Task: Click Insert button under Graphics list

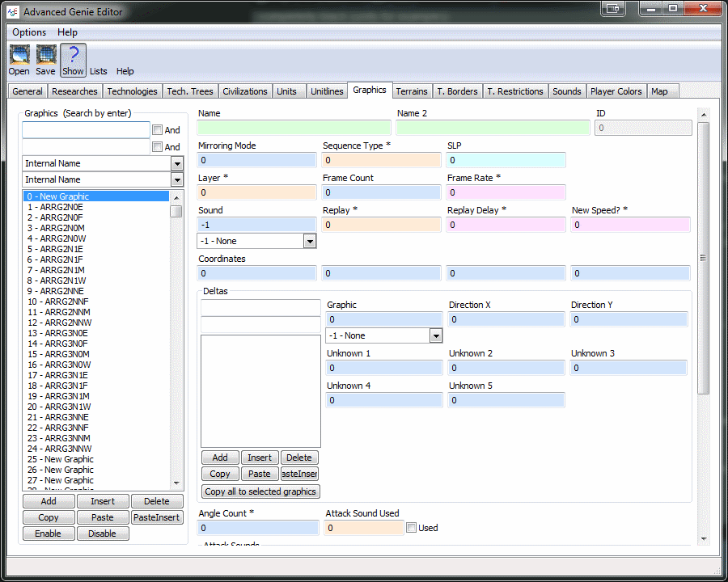Action: [x=103, y=501]
